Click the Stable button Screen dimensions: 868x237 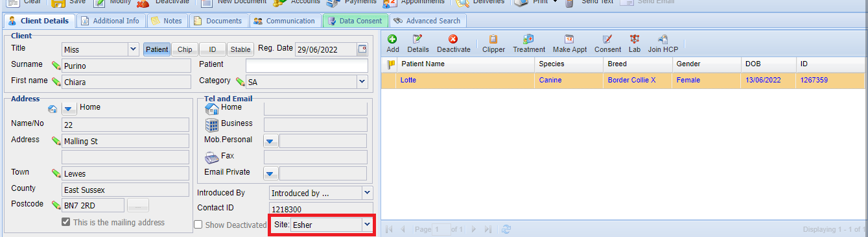[x=240, y=49]
